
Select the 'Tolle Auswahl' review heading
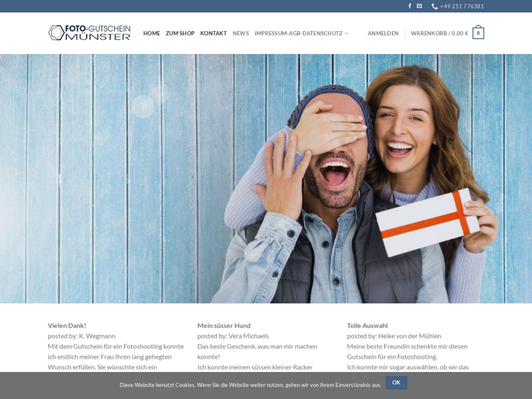[367, 326]
